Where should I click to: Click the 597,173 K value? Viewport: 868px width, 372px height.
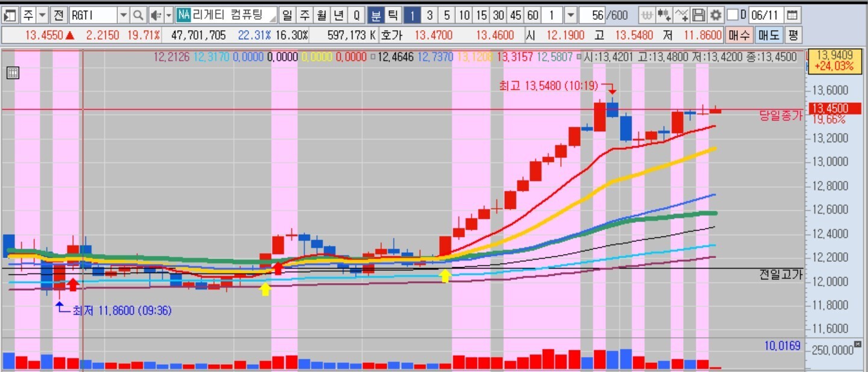click(351, 35)
